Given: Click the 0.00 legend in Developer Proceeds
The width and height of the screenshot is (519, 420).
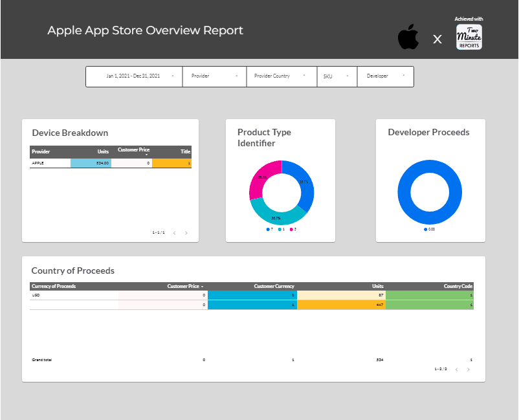Looking at the screenshot, I should point(430,229).
